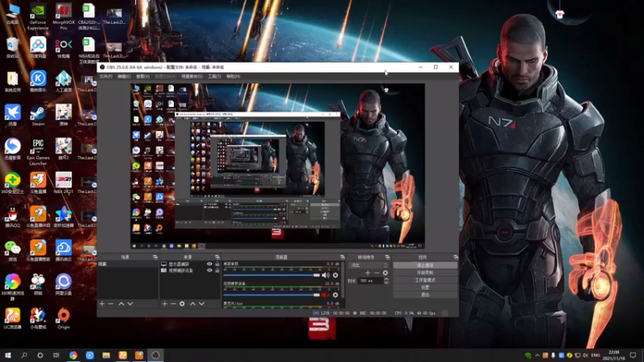Toggle lock on display capture source

tap(217, 264)
